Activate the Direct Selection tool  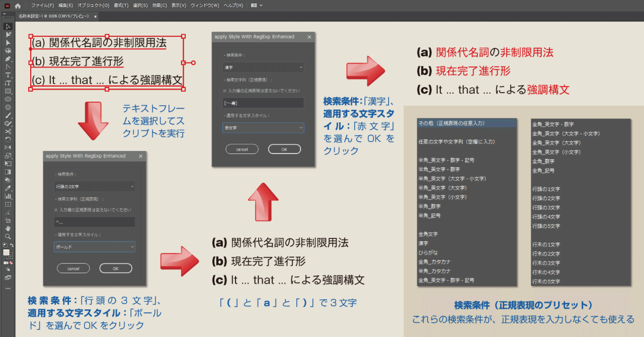7,35
